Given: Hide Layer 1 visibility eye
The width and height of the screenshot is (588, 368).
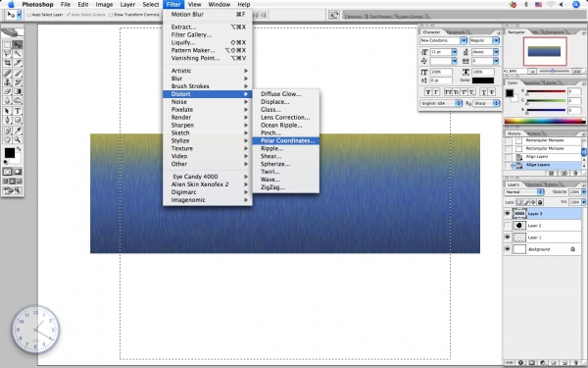Looking at the screenshot, I should click(x=508, y=237).
